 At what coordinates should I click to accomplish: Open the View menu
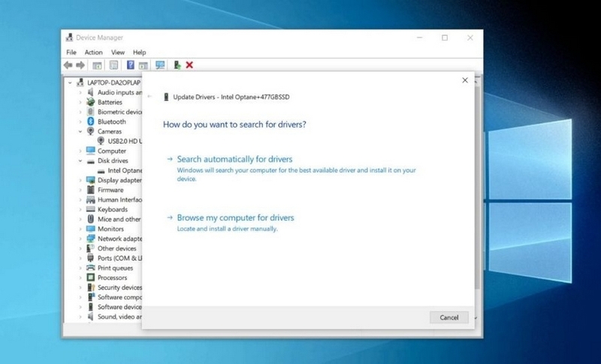coord(118,52)
